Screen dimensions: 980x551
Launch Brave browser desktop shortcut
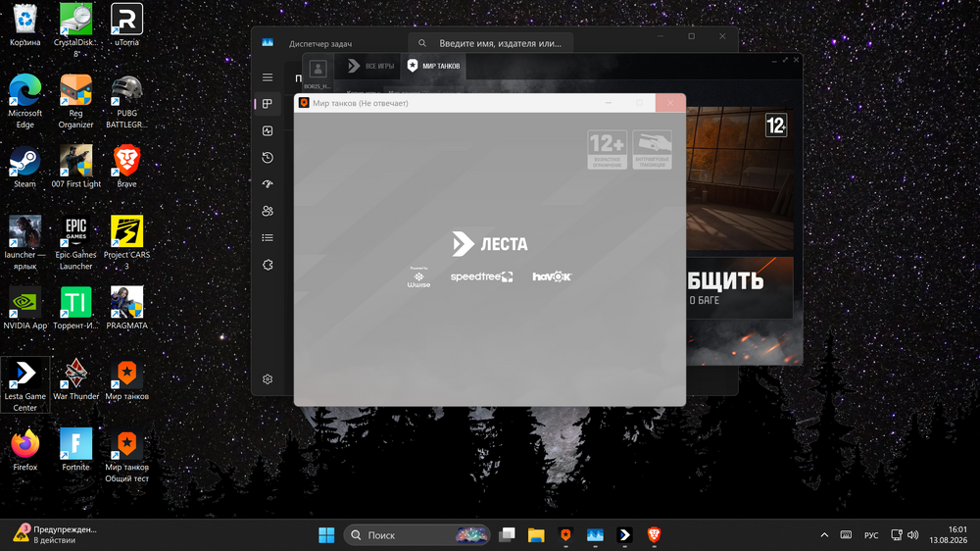point(126,167)
